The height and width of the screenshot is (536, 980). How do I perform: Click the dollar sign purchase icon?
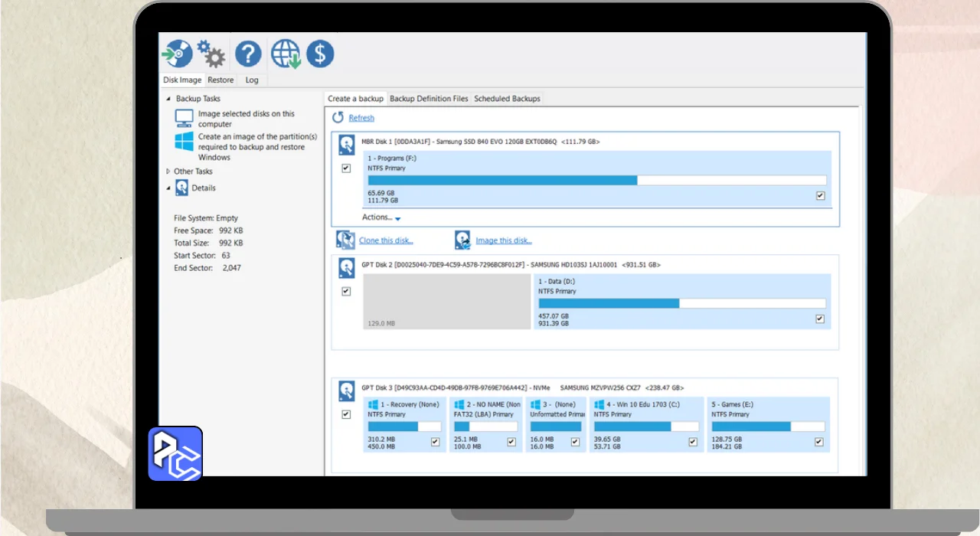pyautogui.click(x=320, y=54)
